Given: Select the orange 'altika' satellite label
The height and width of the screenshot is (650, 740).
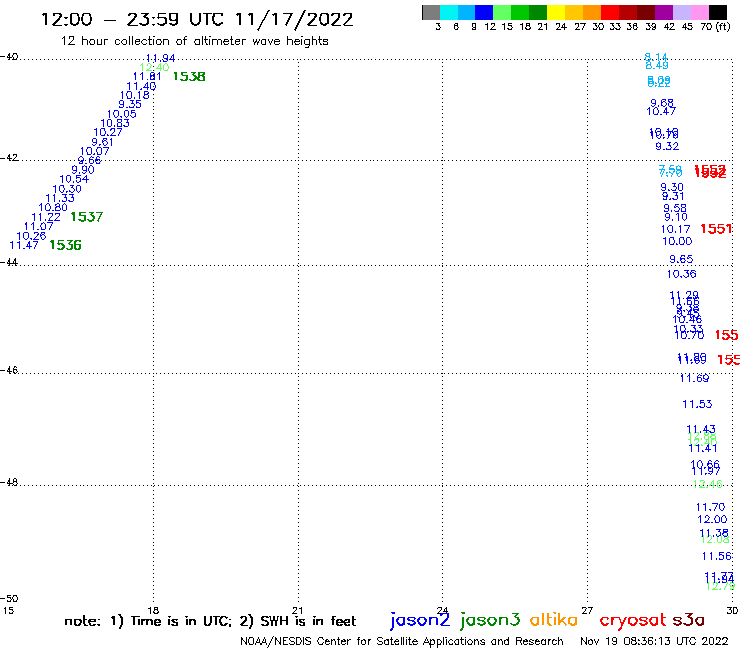Looking at the screenshot, I should tap(554, 619).
